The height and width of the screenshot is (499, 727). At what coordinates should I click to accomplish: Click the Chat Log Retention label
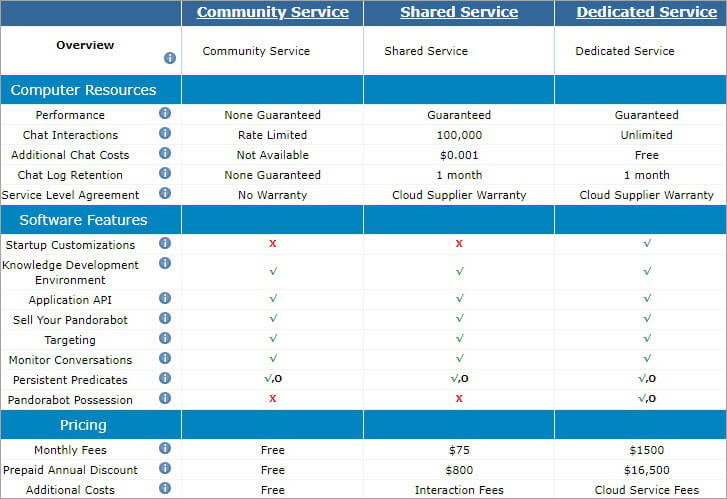coord(70,175)
